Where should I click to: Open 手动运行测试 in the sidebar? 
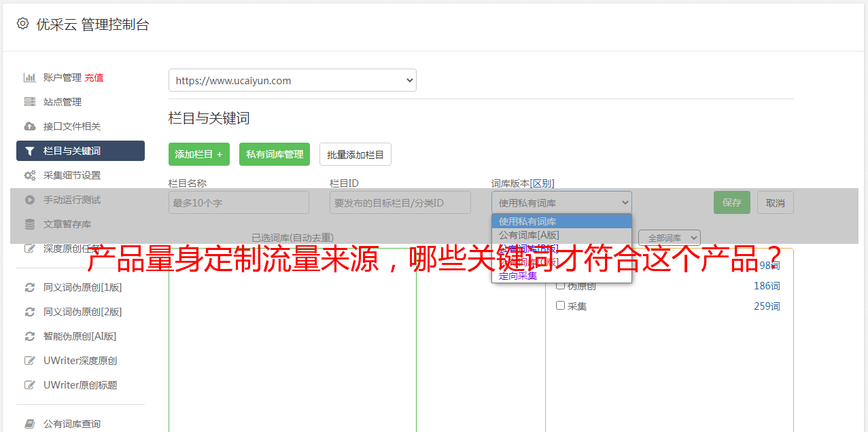[x=72, y=200]
